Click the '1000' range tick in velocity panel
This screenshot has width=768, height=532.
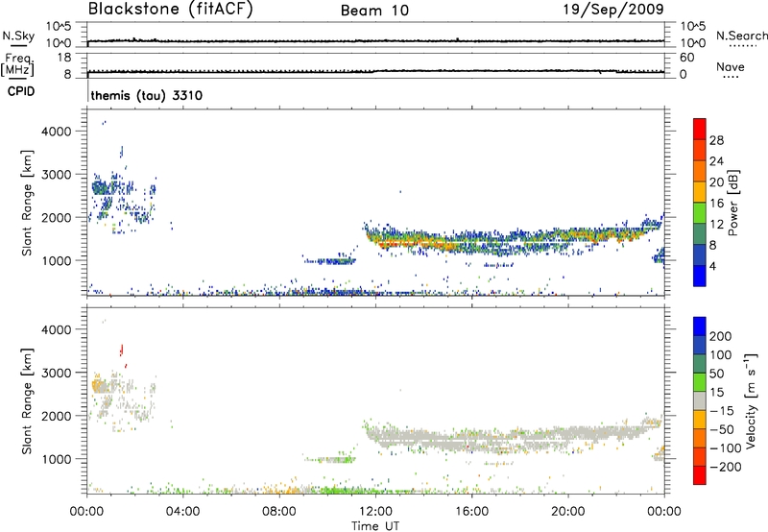[56, 459]
